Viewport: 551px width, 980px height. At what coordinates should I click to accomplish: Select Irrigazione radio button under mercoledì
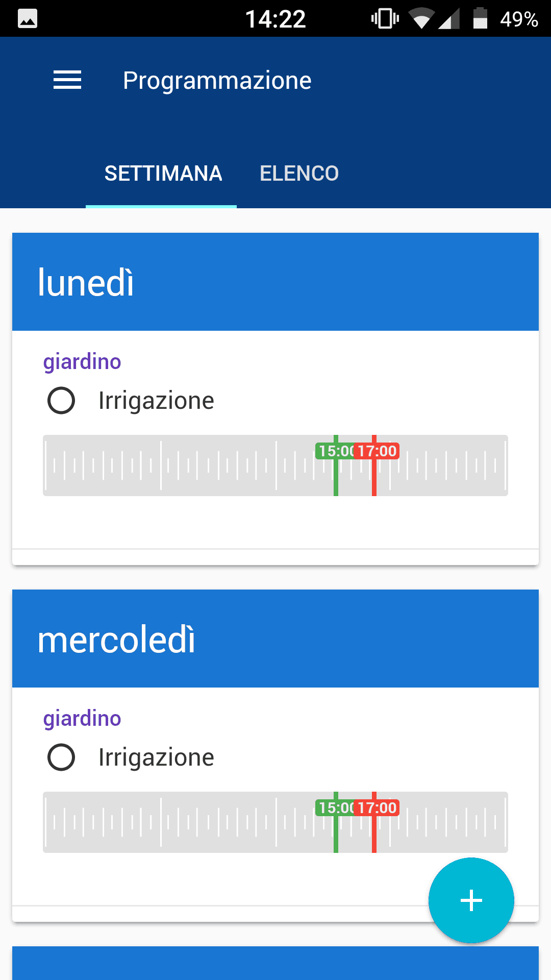[61, 757]
